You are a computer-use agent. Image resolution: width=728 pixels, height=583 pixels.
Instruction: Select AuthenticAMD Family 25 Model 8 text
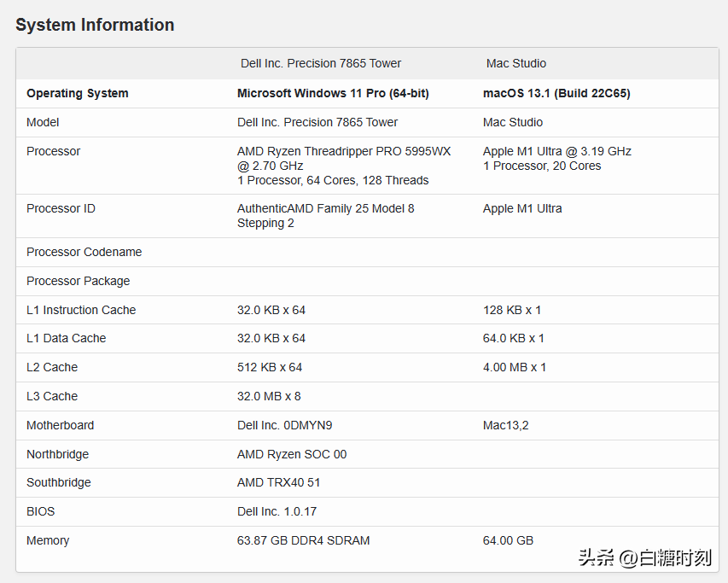(326, 208)
